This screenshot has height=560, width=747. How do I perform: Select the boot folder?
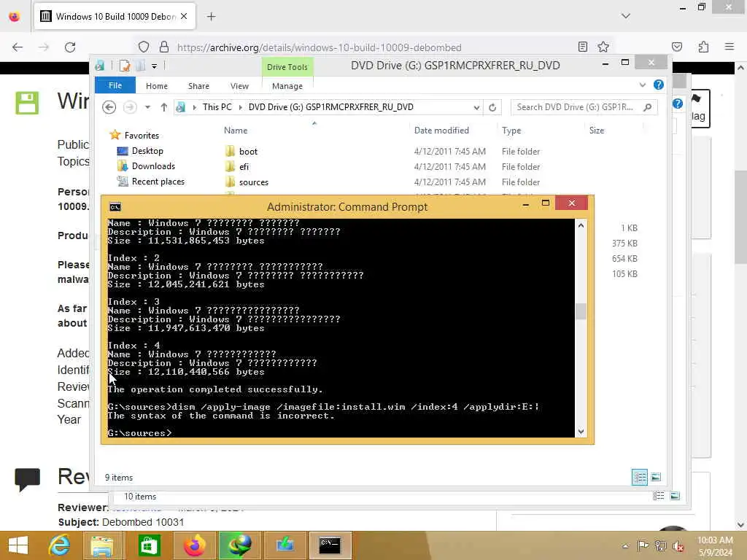tap(248, 152)
